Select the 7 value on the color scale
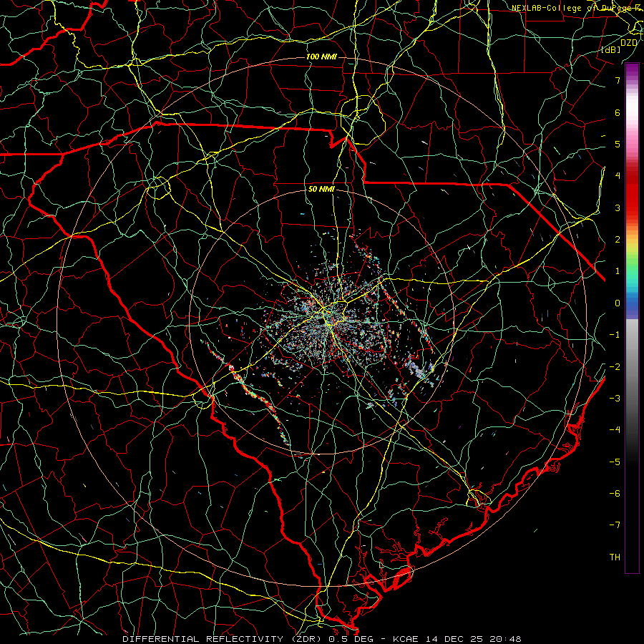Viewport: 644px width, 644px height. 618,80
